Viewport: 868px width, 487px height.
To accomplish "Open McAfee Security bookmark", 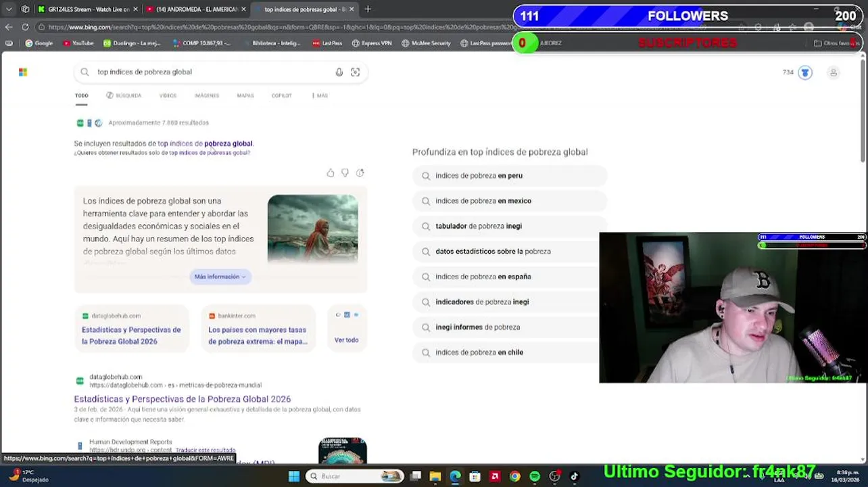I will click(x=426, y=43).
